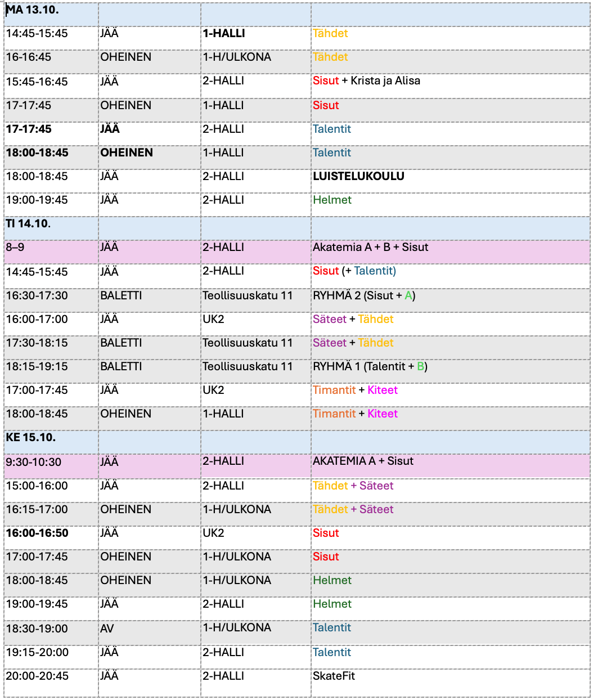Click the KE 15.10. day header

pyautogui.click(x=31, y=438)
